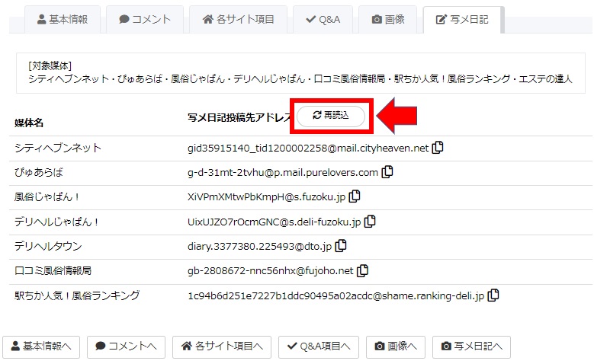Copy the 口コミ風俗情報局 fujoho.net address

362,270
